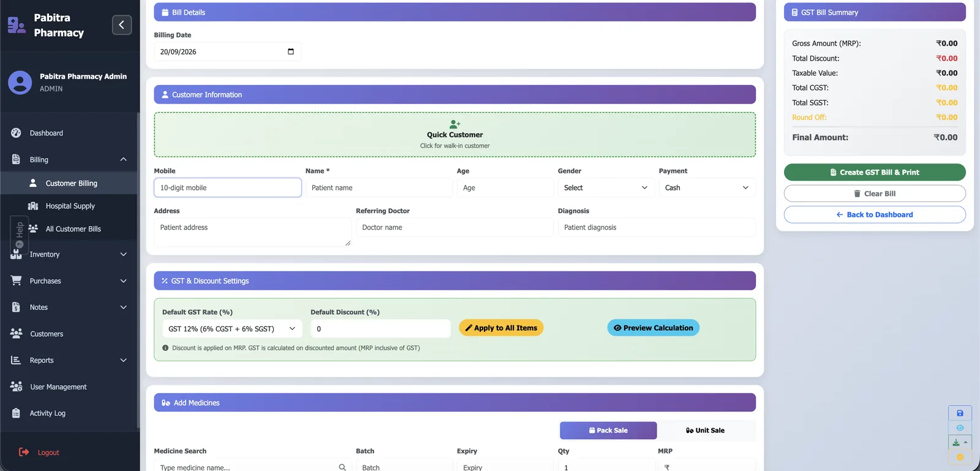The width and height of the screenshot is (980, 471).
Task: Click the Customers group icon
Action: pos(17,334)
